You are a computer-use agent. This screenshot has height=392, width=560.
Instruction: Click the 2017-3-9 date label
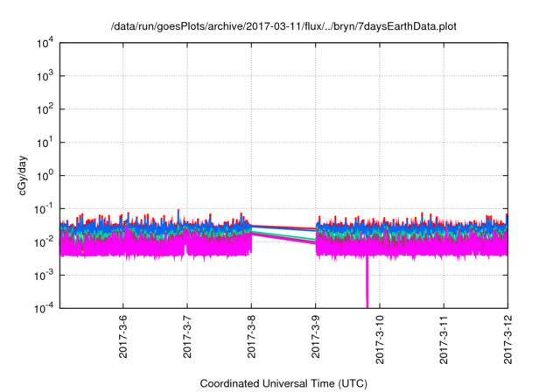tap(315, 336)
